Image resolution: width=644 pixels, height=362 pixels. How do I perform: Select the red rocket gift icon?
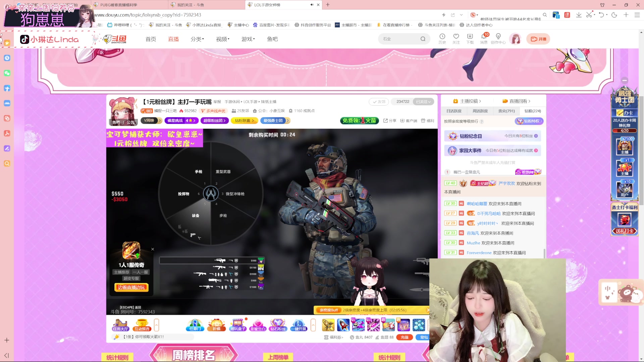pyautogui.click(x=343, y=325)
